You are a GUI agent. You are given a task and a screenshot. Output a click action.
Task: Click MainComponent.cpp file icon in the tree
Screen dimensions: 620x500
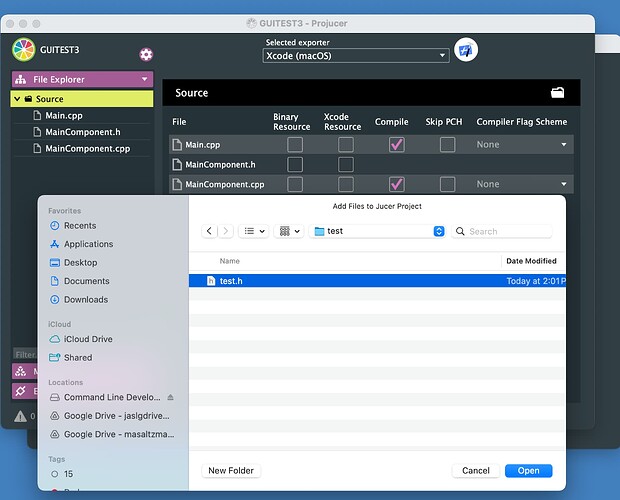click(x=37, y=149)
